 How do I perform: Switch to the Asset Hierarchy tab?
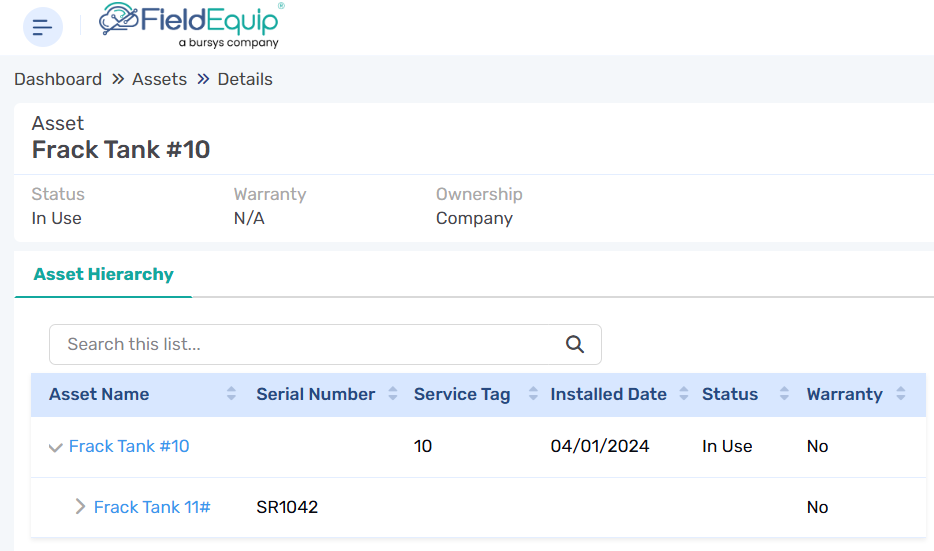pyautogui.click(x=103, y=274)
